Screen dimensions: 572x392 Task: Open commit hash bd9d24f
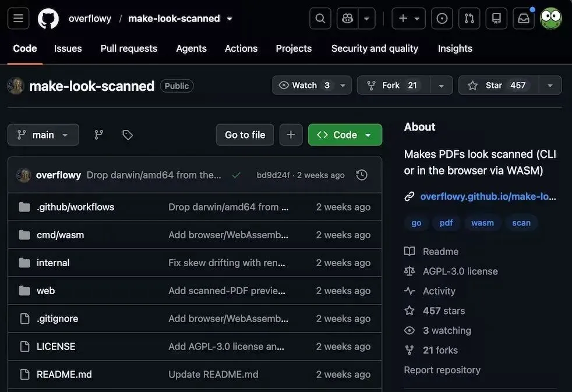[x=273, y=175]
